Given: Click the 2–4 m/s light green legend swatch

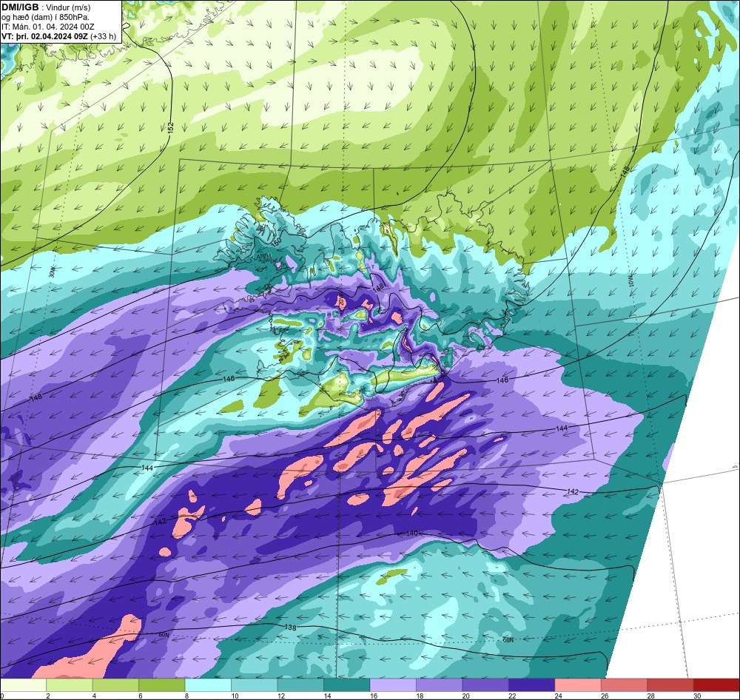Looking at the screenshot, I should tap(70, 685).
